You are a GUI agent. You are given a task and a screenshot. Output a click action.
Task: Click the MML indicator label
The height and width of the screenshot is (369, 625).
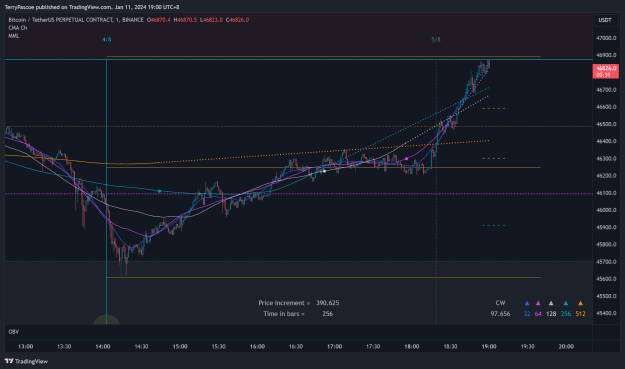click(x=14, y=36)
